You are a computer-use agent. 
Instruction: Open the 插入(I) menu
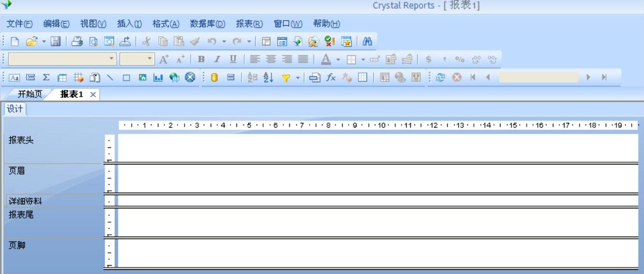[129, 24]
